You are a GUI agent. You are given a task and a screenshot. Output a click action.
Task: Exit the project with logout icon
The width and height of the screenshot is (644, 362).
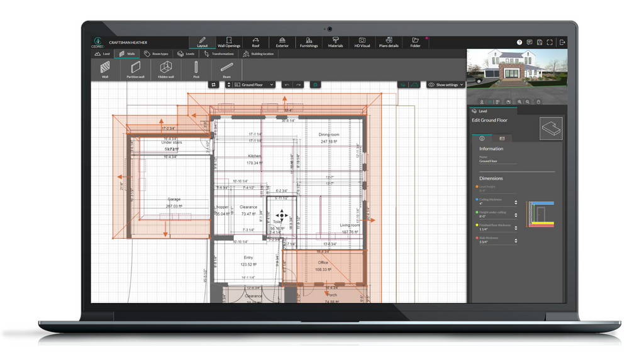[x=562, y=42]
